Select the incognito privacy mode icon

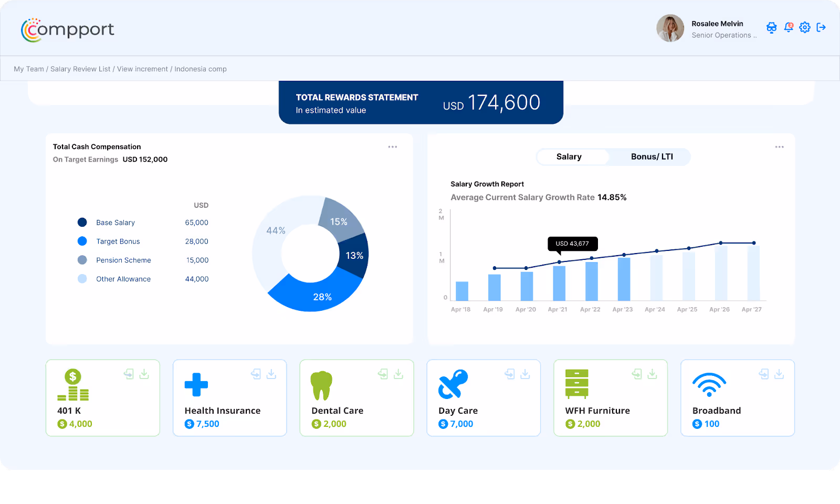(771, 27)
